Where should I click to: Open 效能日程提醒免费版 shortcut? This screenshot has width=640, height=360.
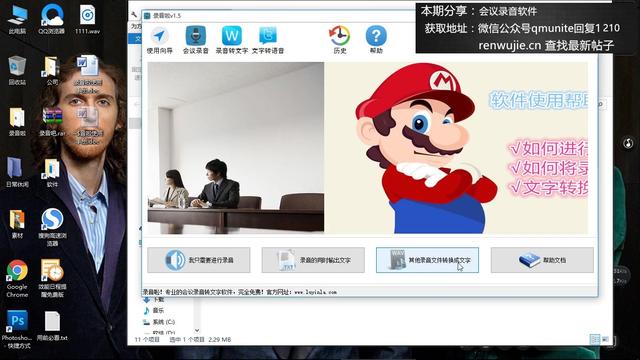[52, 278]
